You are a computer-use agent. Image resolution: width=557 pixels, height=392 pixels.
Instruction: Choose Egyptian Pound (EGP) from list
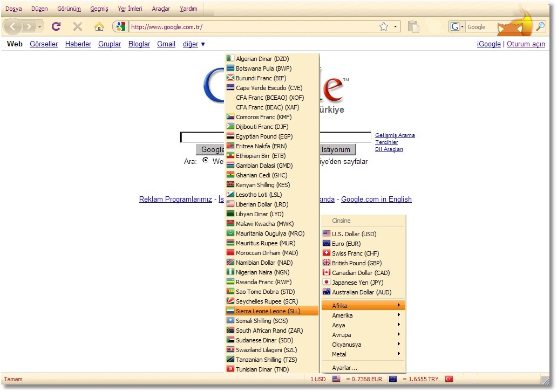click(271, 136)
